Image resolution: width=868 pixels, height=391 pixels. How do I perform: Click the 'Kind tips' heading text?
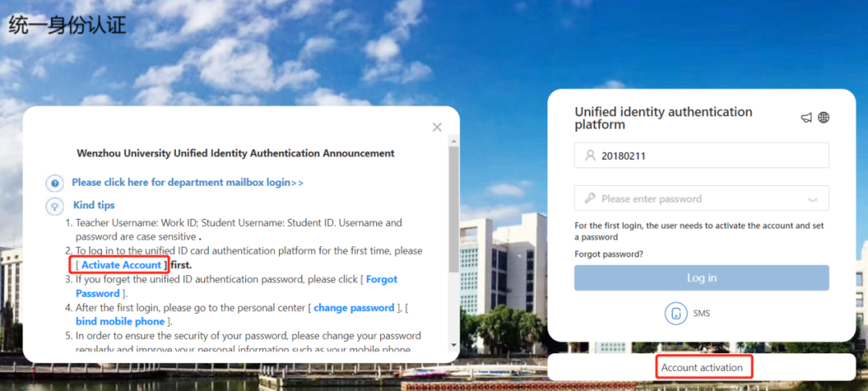[94, 205]
